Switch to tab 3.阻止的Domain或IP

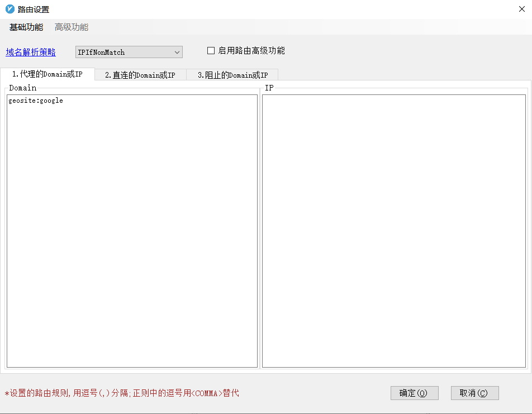click(x=231, y=74)
